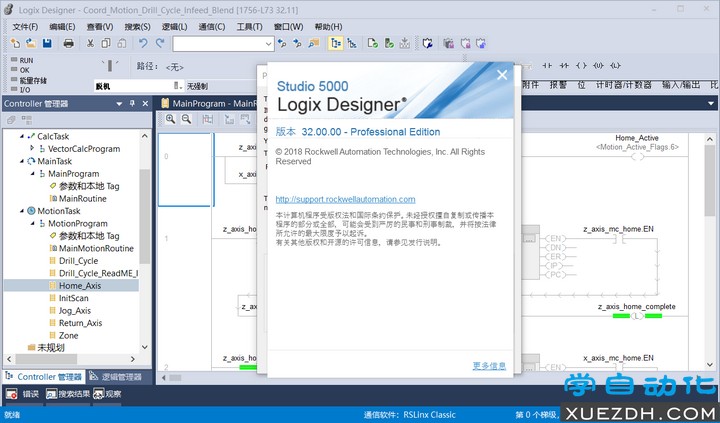Select the Drill_Cycle routine
This screenshot has height=423, width=720.
[78, 260]
